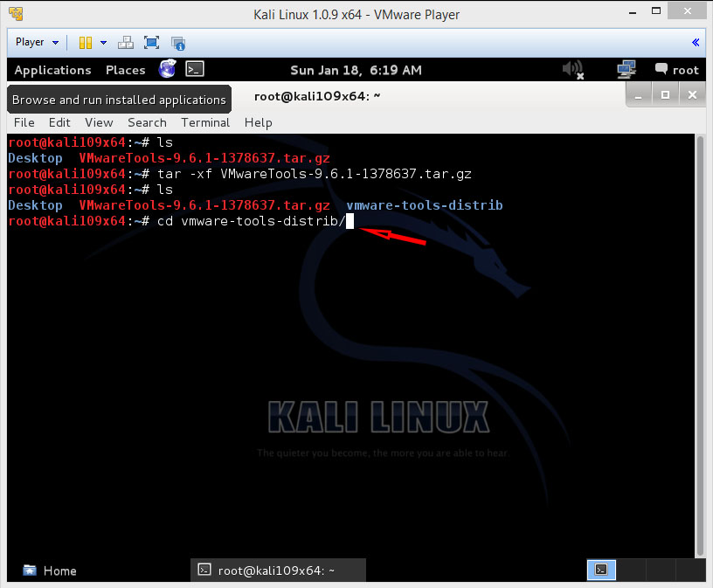Click the cd vmware-tools-distrib/ command line
This screenshot has width=713, height=588.
point(251,221)
